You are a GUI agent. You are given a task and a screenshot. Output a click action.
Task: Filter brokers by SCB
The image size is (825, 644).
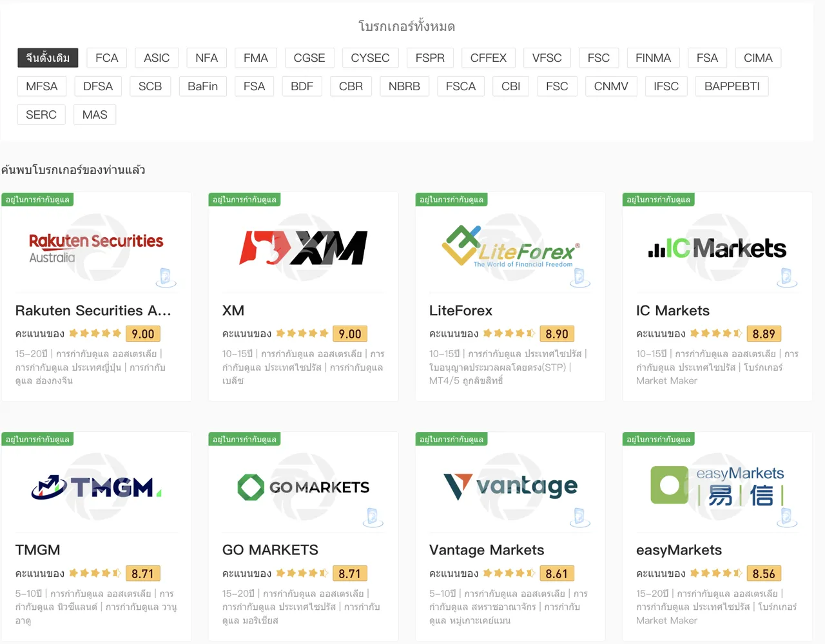pos(150,86)
